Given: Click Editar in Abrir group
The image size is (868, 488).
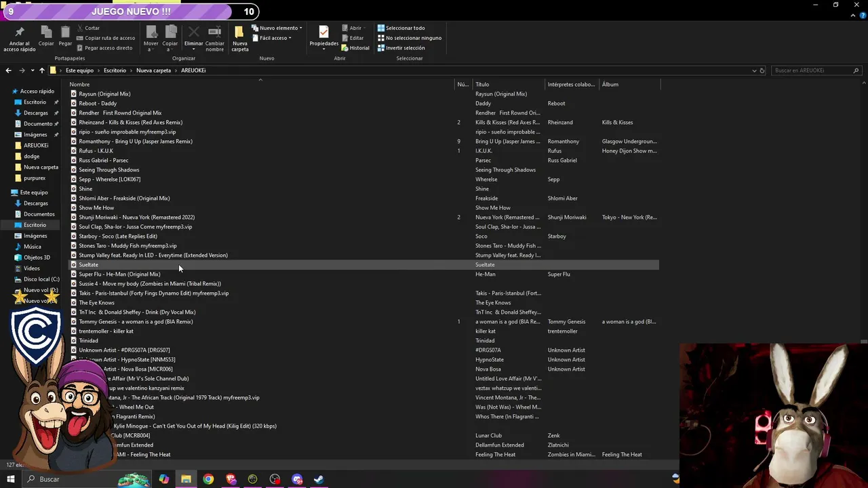Looking at the screenshot, I should point(353,38).
